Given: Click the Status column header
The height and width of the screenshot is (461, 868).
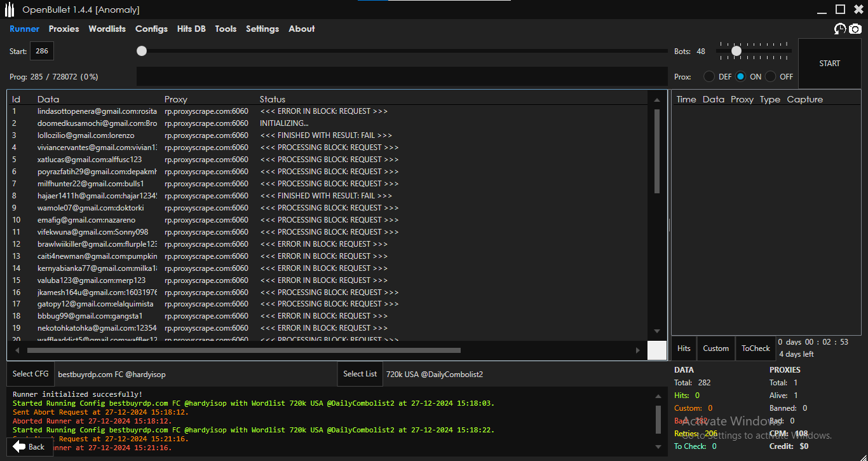Looking at the screenshot, I should coord(273,99).
